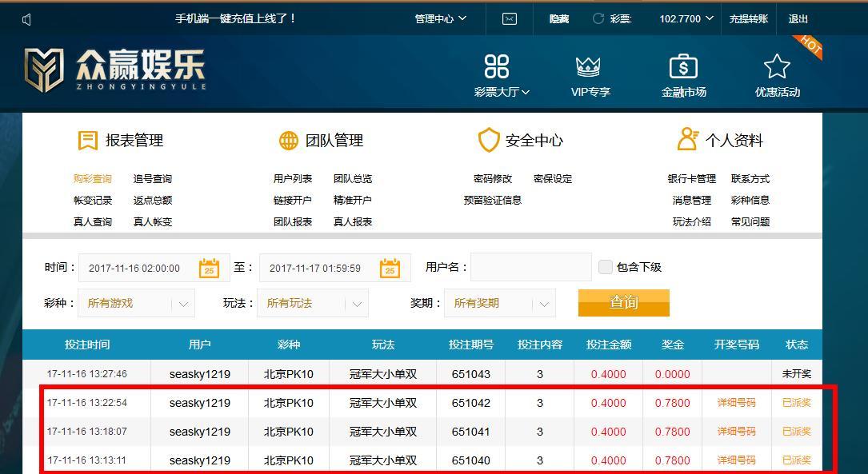
Task: Expand the 所有玩法 play method dropdown
Action: pos(313,303)
